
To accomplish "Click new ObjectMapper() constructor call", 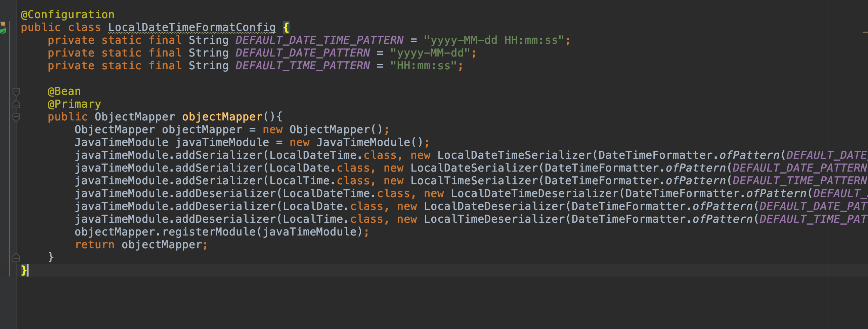I will point(322,130).
